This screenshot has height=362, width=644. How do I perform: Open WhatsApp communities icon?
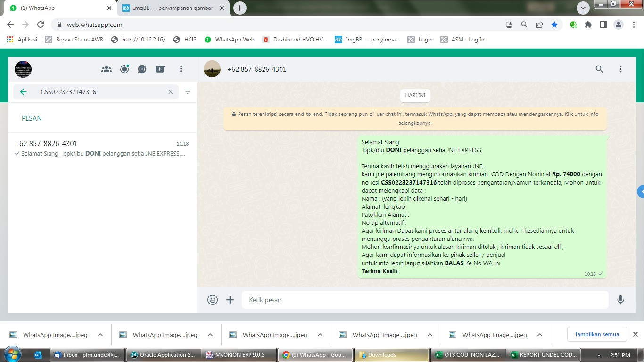click(x=107, y=69)
